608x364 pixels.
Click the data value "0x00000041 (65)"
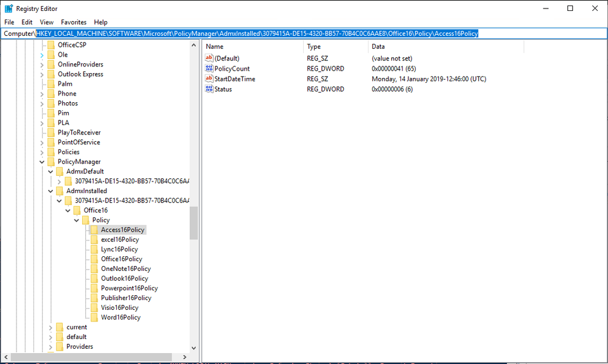click(394, 69)
